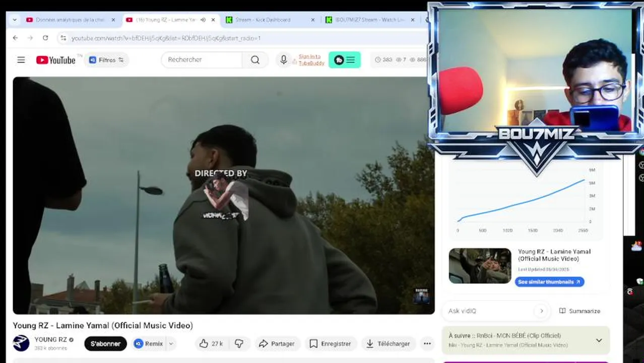Click the vidIQ Remix button
This screenshot has width=644, height=363.
pos(149,344)
